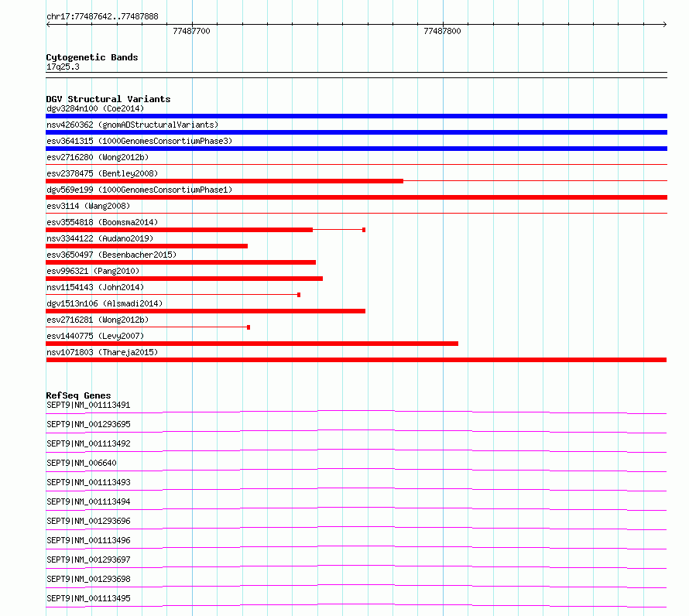Click the red bar under esv2378475
The width and height of the screenshot is (689, 616).
[225, 181]
